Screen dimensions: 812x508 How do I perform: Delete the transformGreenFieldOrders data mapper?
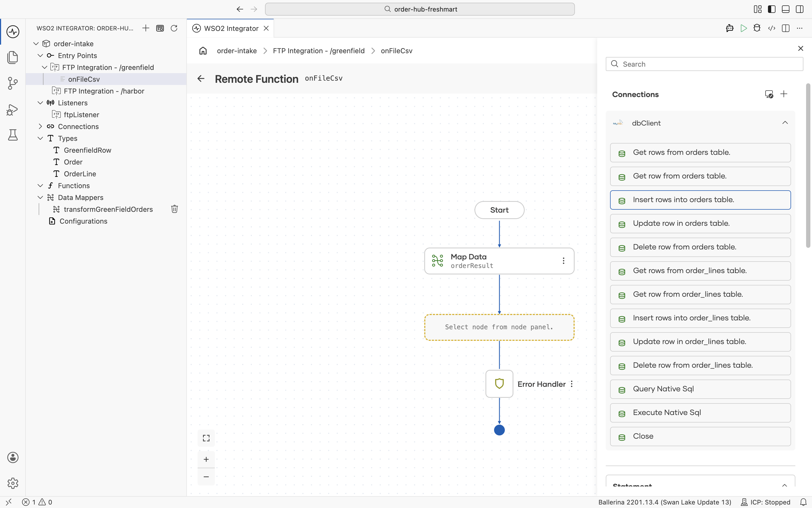pos(175,209)
